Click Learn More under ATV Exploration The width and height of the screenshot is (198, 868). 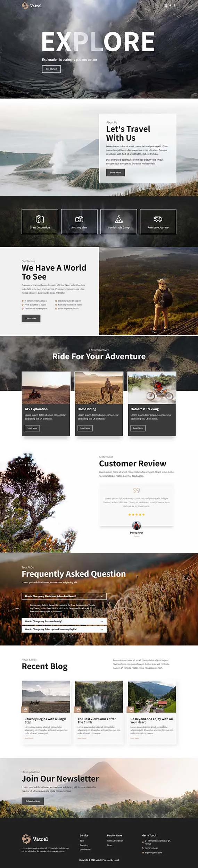(x=32, y=428)
